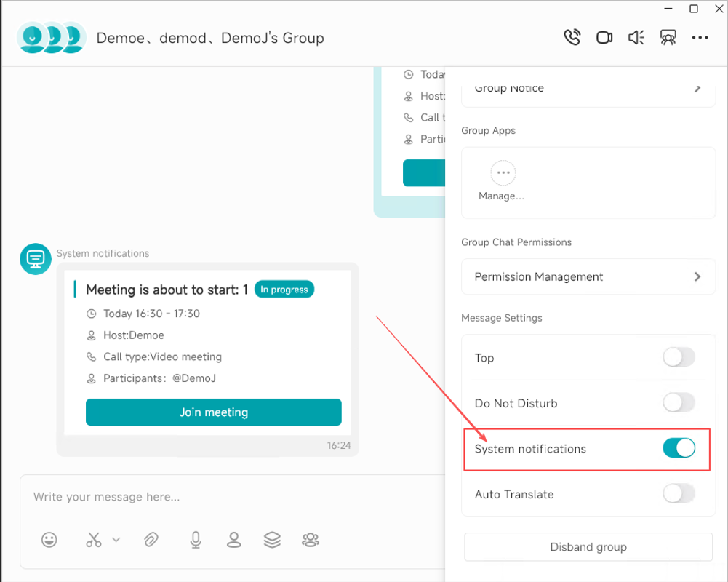
Task: Open the three-dot more options menu in the header
Action: tap(700, 38)
